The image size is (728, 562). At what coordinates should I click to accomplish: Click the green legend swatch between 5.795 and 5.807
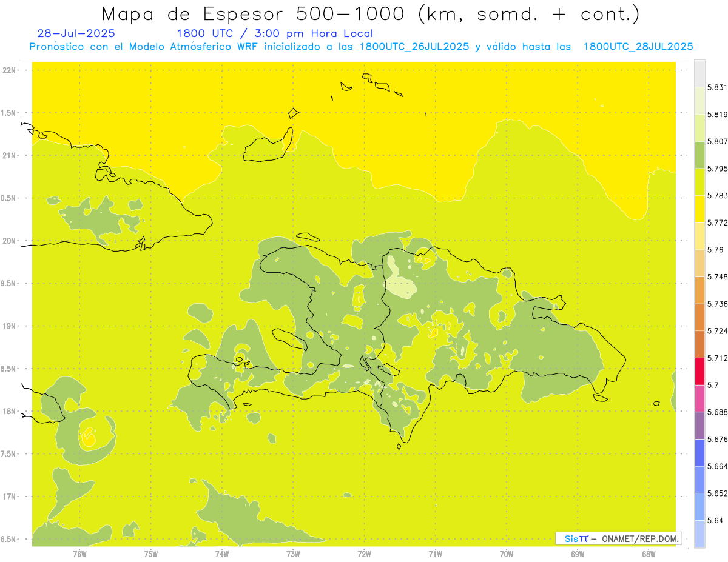(x=699, y=155)
